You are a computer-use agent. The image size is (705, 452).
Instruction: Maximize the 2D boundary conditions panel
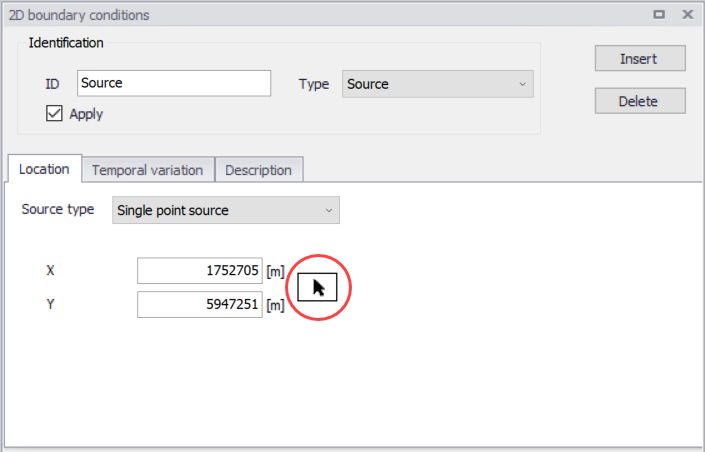pyautogui.click(x=659, y=15)
